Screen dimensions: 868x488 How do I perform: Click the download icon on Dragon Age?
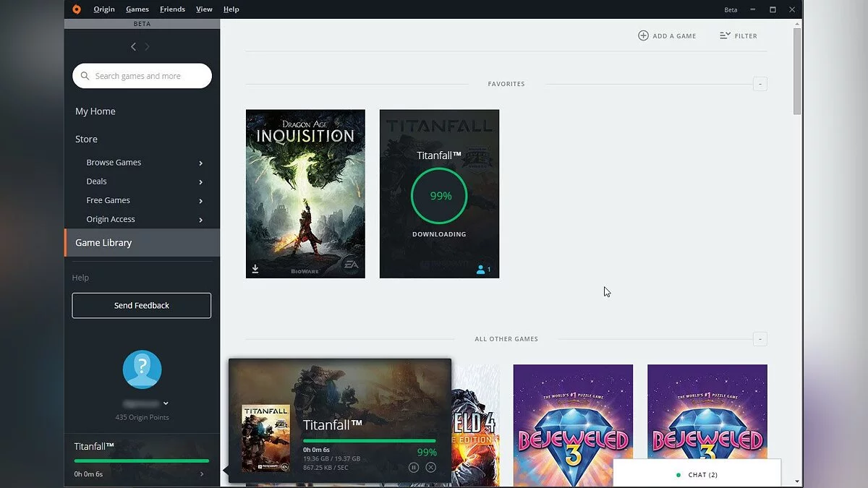[255, 269]
